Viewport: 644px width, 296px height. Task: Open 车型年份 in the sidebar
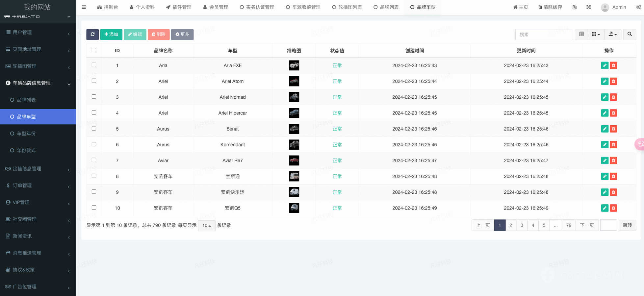point(26,134)
